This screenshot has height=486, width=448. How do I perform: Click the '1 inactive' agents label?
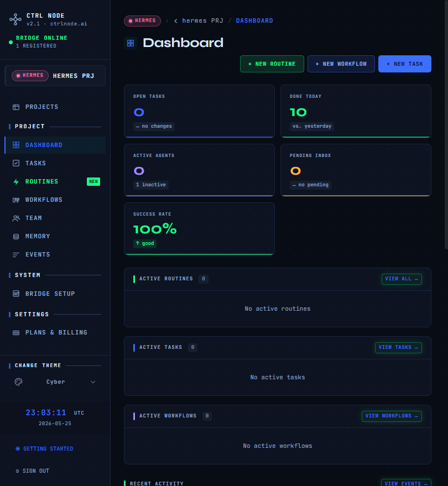(x=150, y=185)
